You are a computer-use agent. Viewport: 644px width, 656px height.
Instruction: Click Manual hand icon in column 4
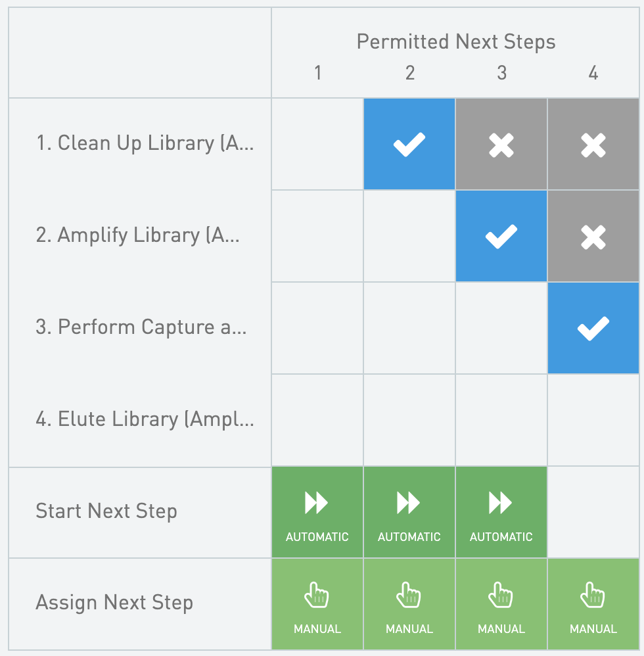pyautogui.click(x=593, y=597)
